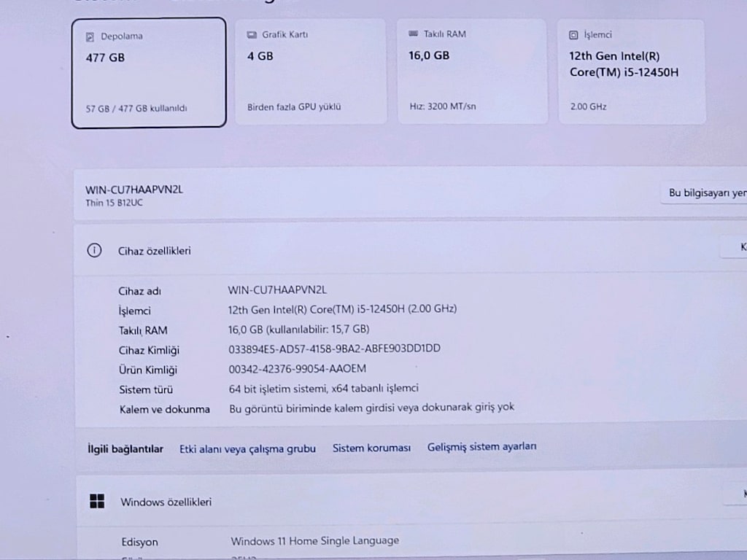747x560 pixels.
Task: Open the Takılı RAM 16,0 GB card
Action: pyautogui.click(x=473, y=71)
